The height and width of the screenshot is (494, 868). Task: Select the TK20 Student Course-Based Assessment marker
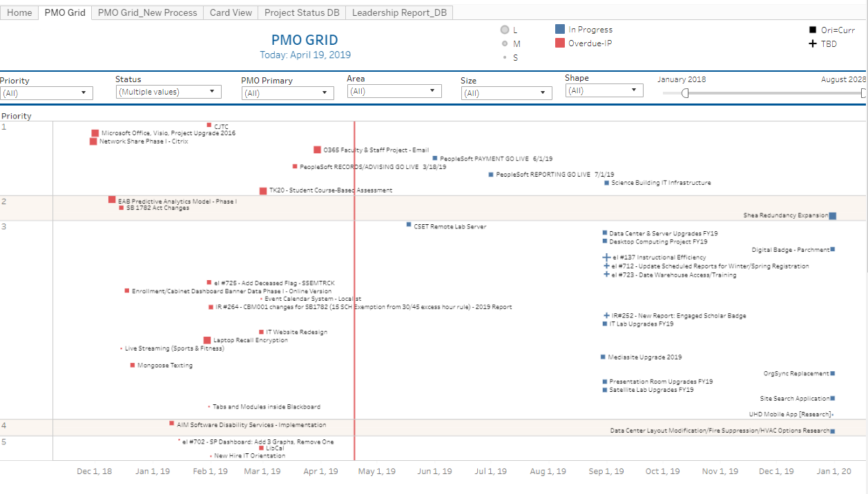(x=263, y=191)
